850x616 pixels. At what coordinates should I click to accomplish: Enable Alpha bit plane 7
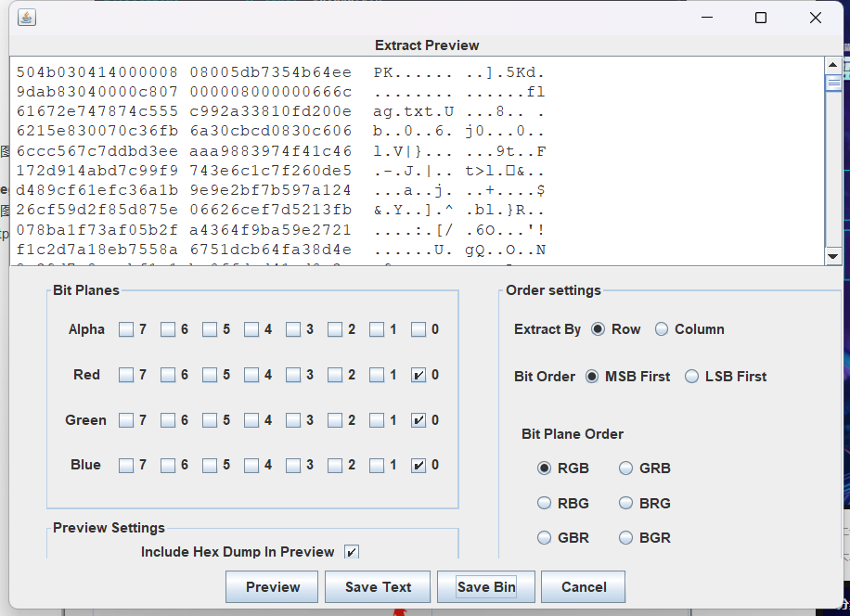click(x=126, y=330)
